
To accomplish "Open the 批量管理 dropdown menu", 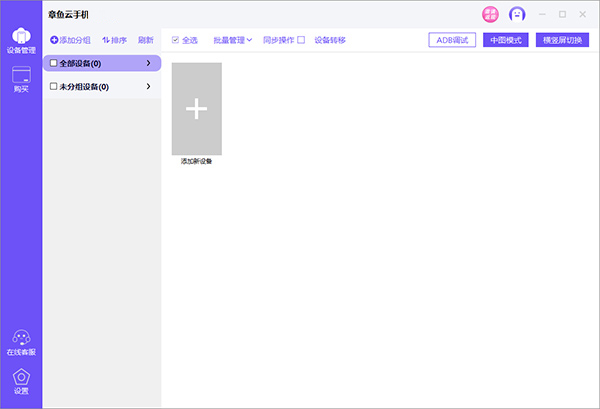I will coord(233,40).
